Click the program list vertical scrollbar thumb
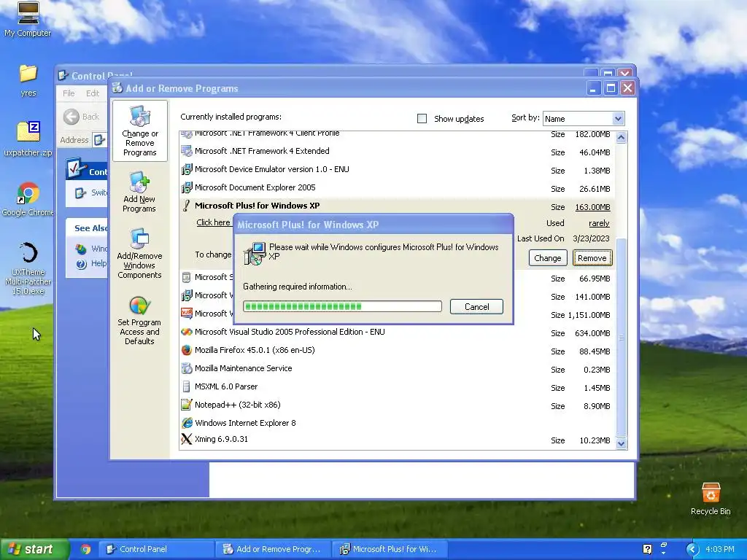The height and width of the screenshot is (560, 747). click(x=621, y=337)
